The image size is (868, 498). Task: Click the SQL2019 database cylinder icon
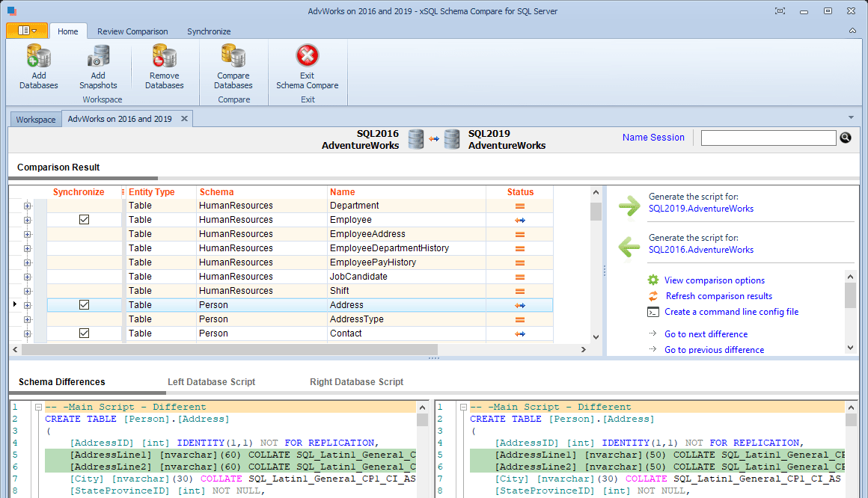[452, 139]
